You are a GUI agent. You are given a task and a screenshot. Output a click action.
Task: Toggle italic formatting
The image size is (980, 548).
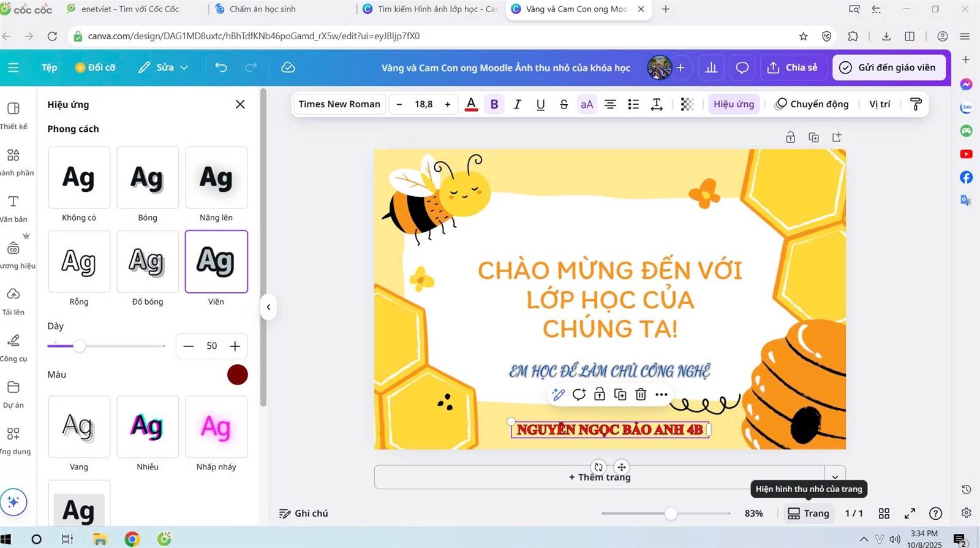[517, 104]
